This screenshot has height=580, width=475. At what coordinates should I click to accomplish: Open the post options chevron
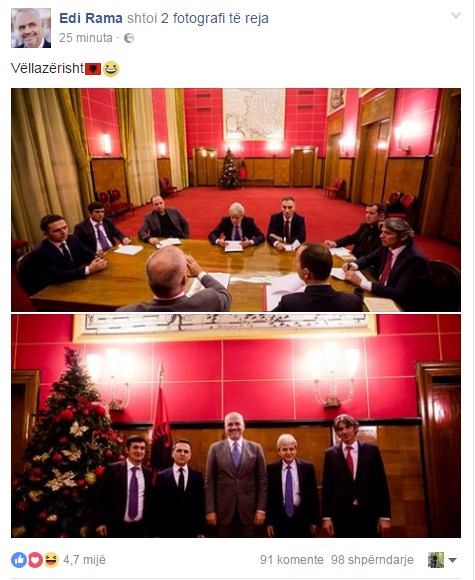tap(456, 15)
